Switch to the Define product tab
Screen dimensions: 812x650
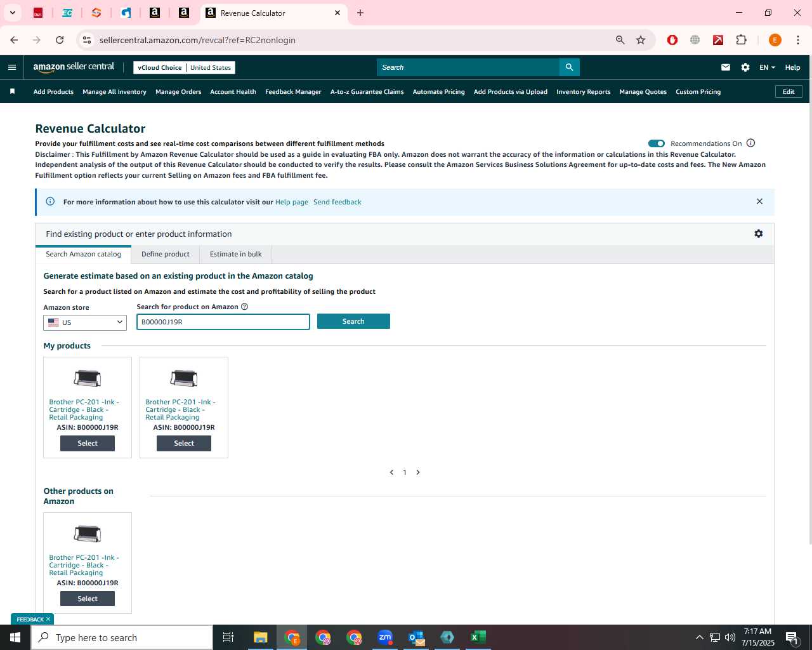(x=166, y=254)
